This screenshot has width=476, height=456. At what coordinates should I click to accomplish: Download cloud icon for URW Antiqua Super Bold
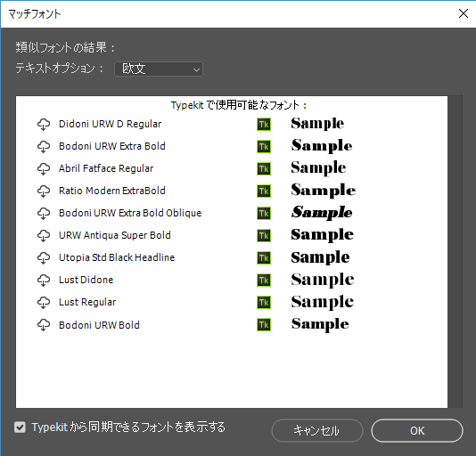tap(44, 236)
